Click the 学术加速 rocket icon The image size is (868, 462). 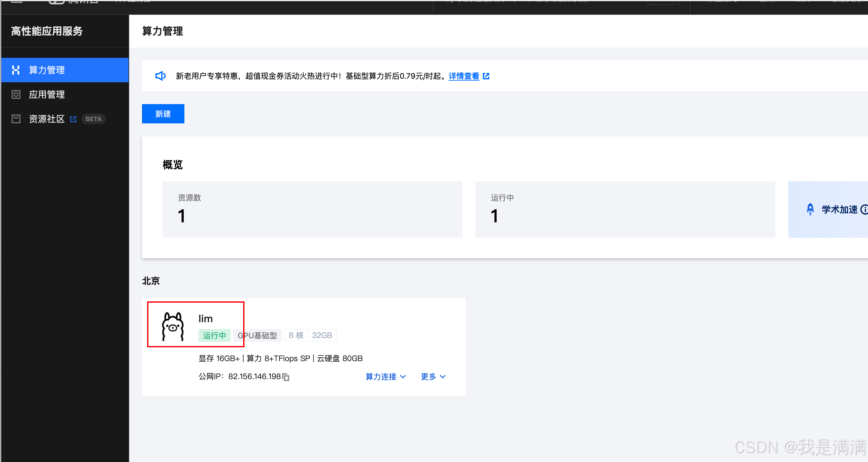810,209
